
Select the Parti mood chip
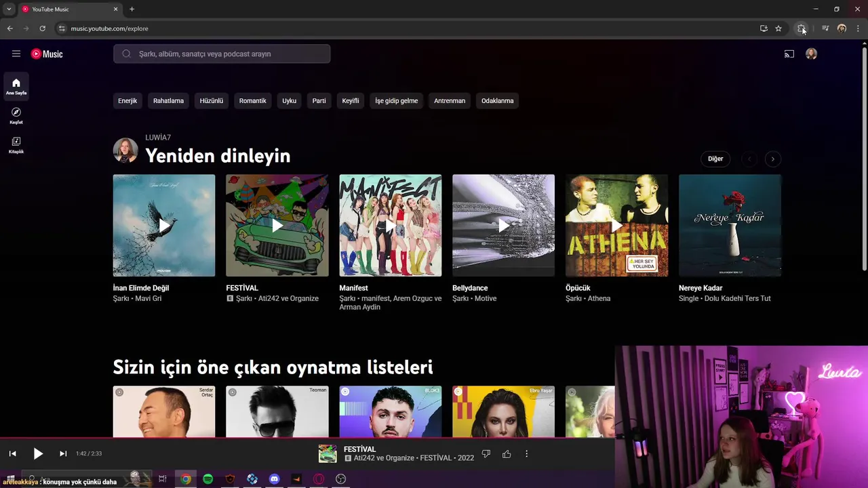click(319, 100)
